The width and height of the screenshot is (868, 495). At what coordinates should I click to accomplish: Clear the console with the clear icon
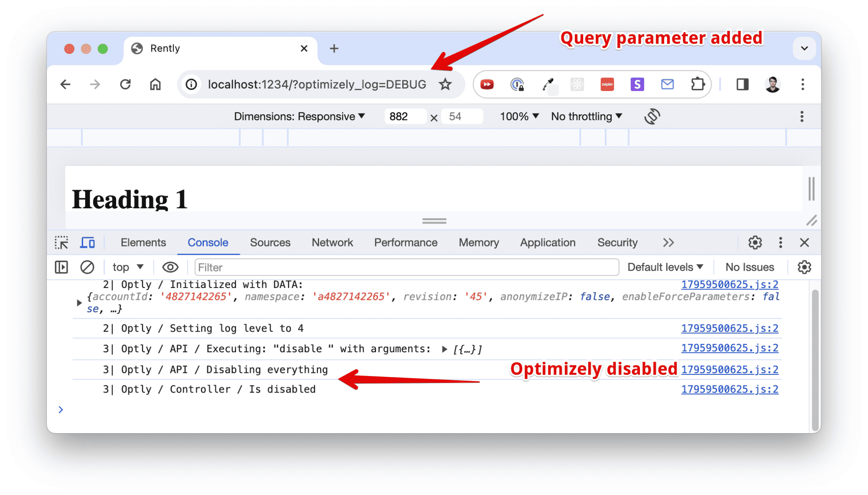coord(87,267)
